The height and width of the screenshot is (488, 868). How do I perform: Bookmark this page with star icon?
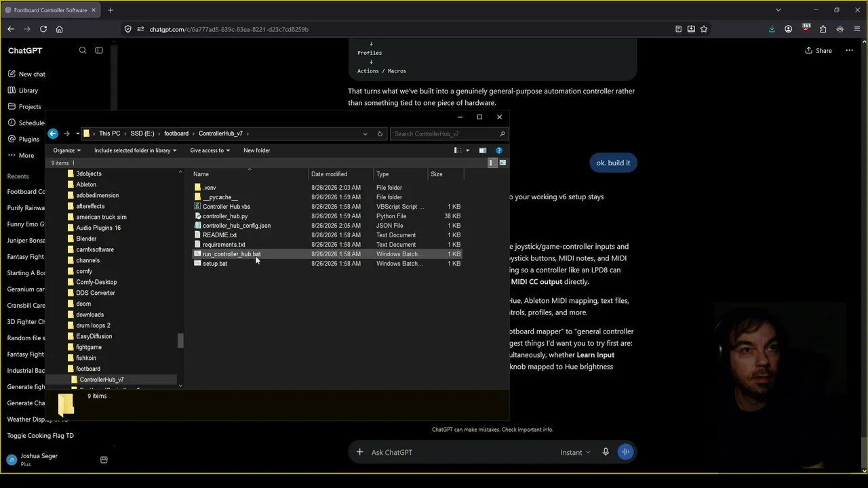click(x=704, y=29)
